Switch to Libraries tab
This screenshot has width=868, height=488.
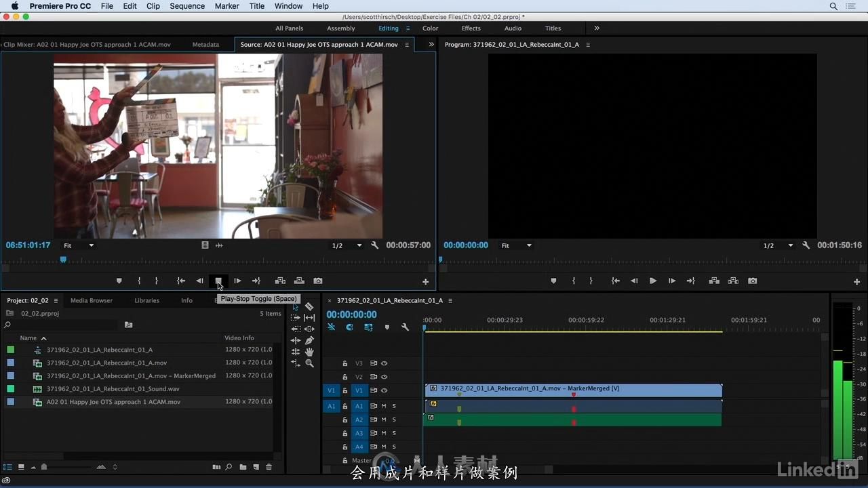(x=146, y=300)
